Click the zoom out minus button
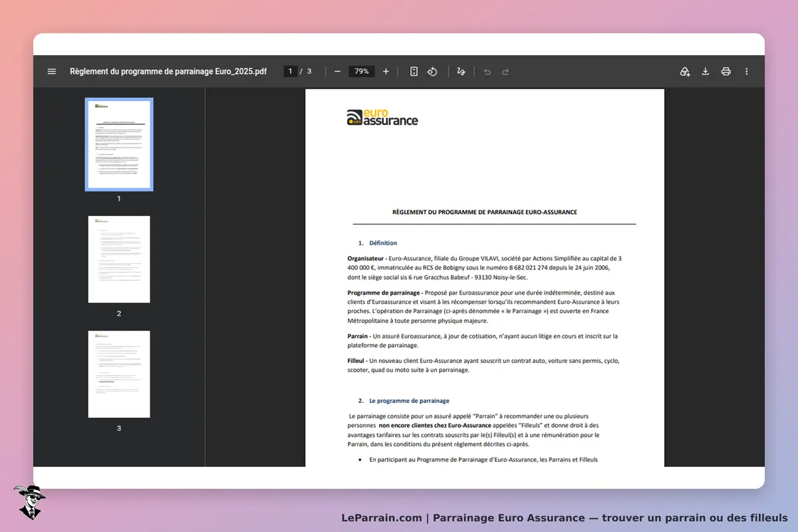This screenshot has height=532, width=798. click(337, 71)
